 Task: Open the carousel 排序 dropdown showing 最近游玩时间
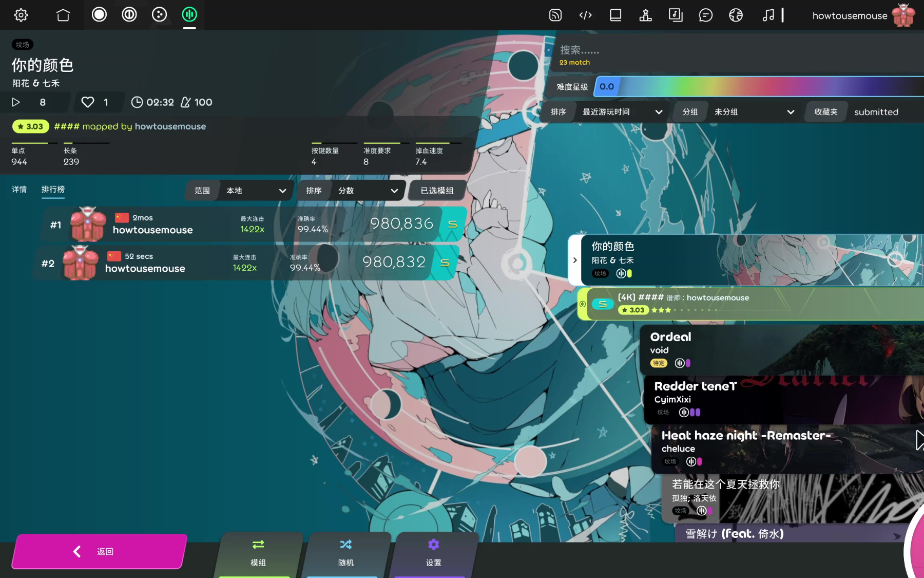pos(606,112)
